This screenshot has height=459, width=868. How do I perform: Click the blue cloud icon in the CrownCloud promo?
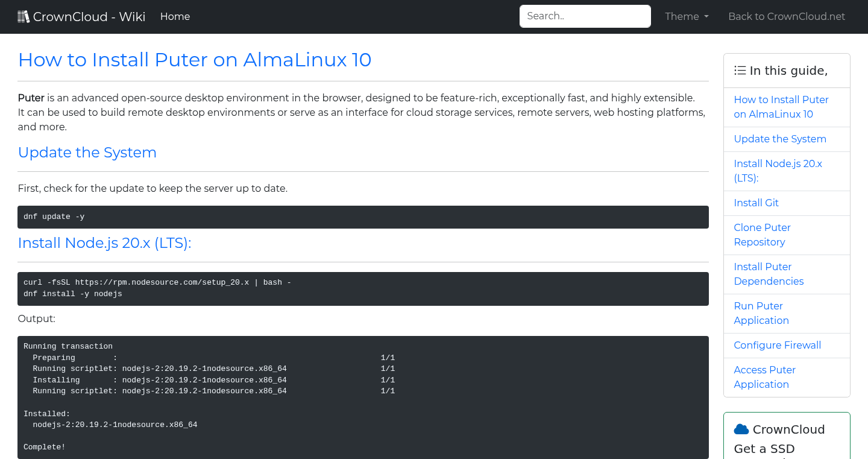(741, 429)
